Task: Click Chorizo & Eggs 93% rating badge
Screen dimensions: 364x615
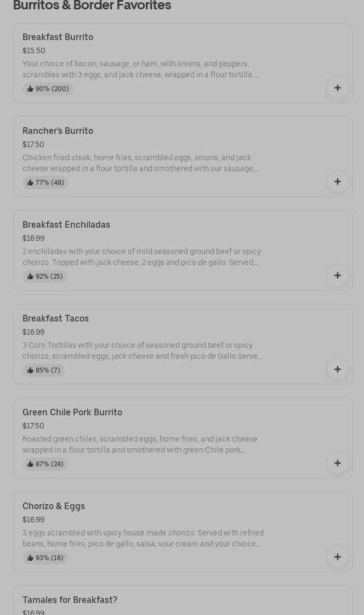Action: point(46,558)
